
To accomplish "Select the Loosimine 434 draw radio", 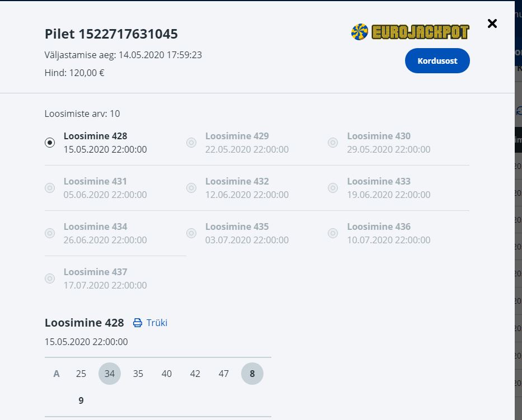I will tap(50, 233).
